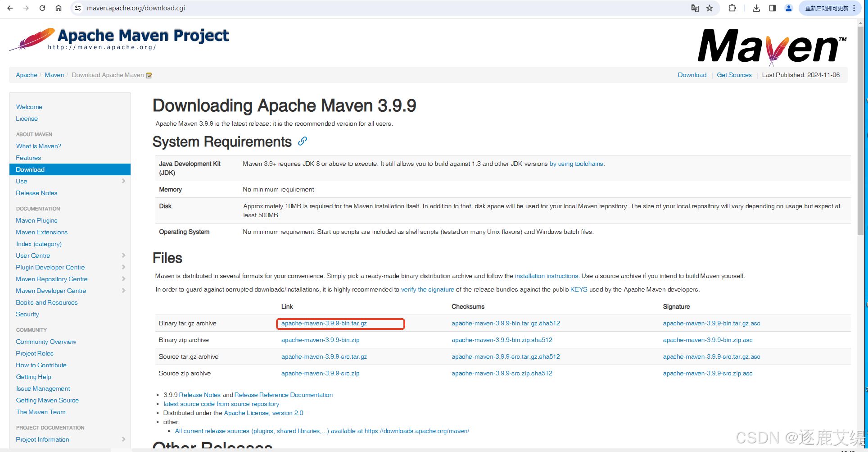This screenshot has width=868, height=452.
Task: View site information icon in address bar
Action: (78, 8)
